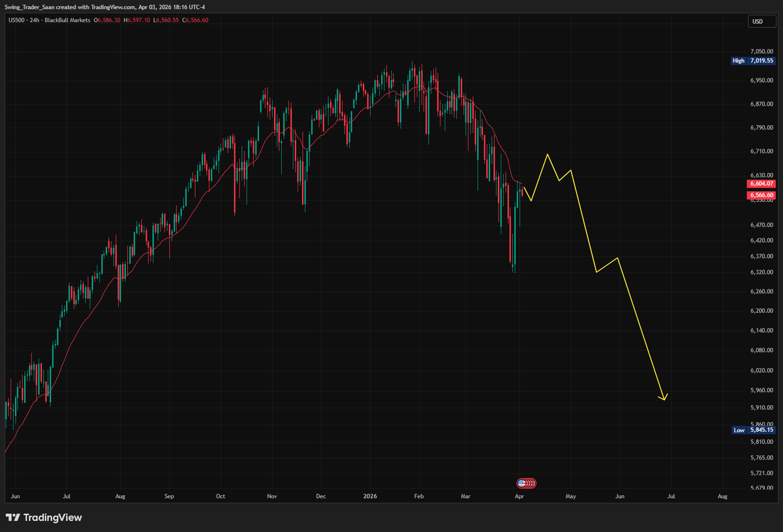
Task: Click the Sep label on time axis
Action: pyautogui.click(x=168, y=496)
